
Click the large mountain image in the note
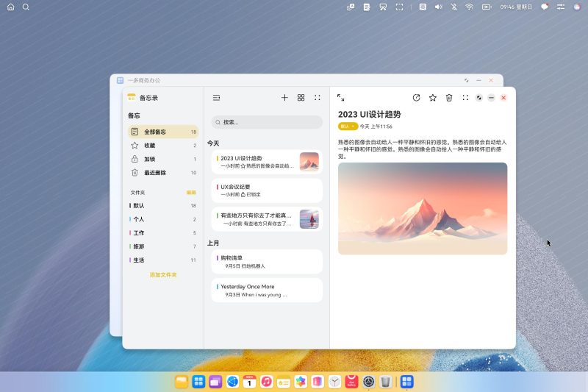coord(423,209)
